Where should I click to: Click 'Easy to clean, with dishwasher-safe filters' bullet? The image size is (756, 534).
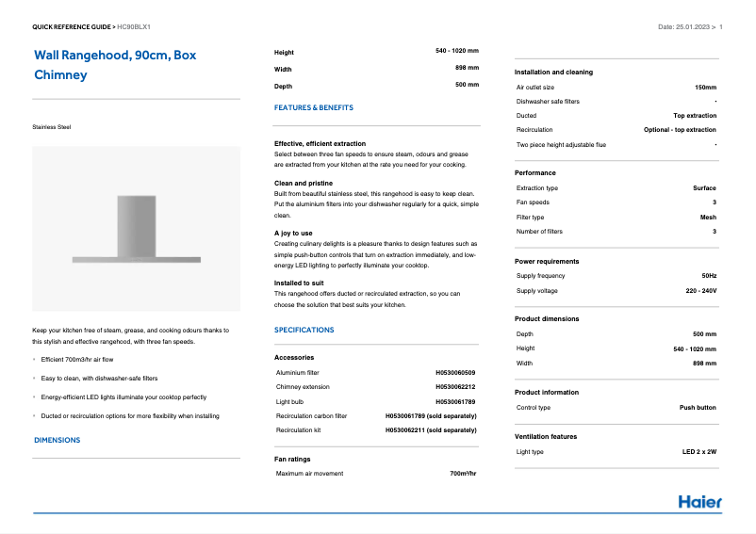(x=99, y=378)
